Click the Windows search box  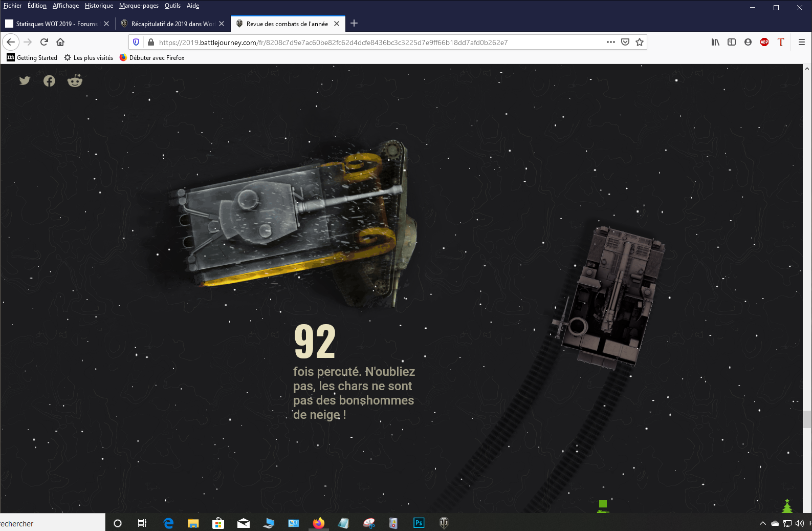click(x=52, y=523)
